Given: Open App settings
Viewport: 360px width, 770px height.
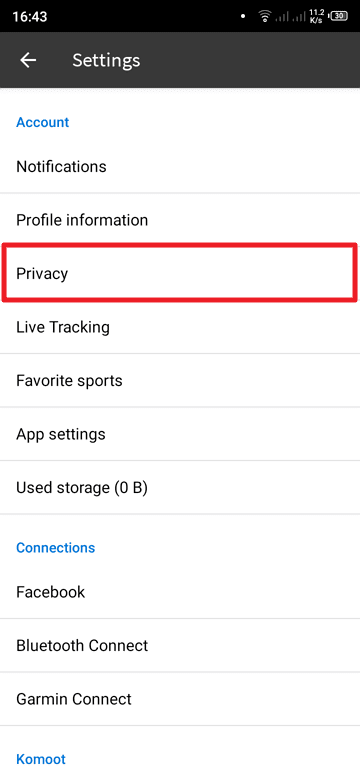Looking at the screenshot, I should click(x=180, y=434).
